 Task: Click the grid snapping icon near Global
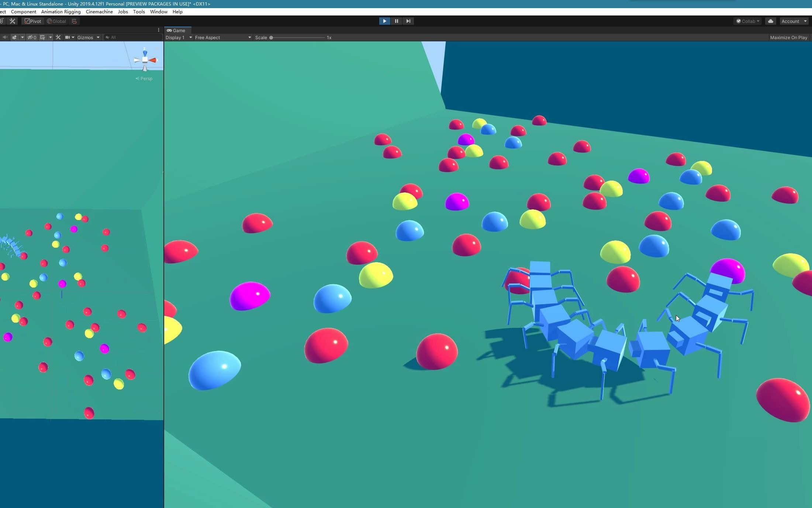(74, 21)
